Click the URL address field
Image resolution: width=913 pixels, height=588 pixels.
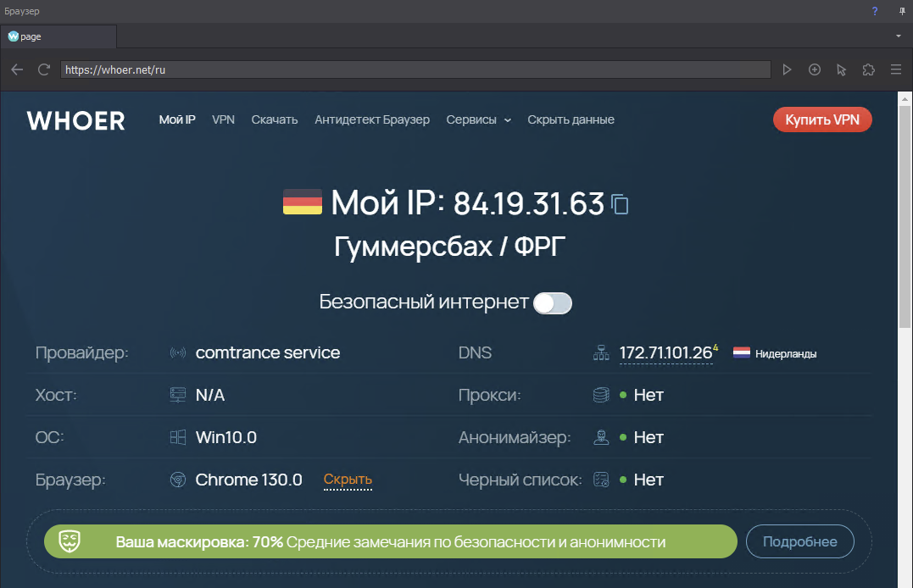tap(415, 69)
